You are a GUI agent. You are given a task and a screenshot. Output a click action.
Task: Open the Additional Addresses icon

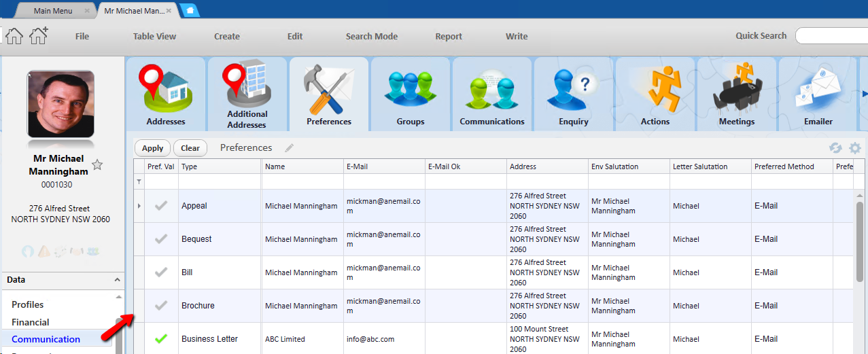pos(247,94)
